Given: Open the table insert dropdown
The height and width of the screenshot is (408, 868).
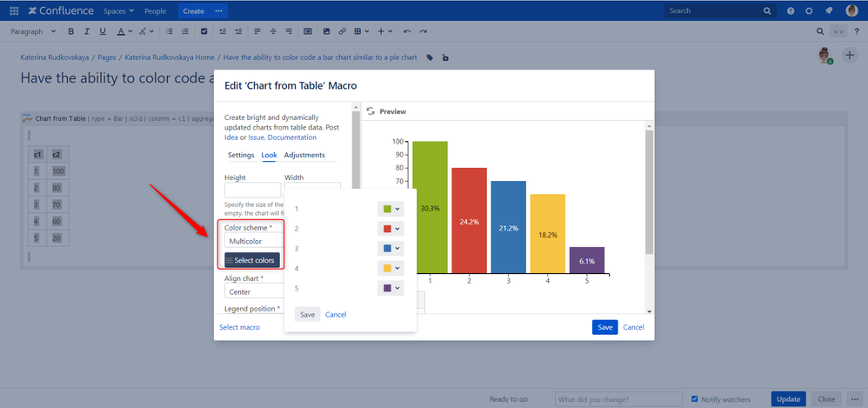Looking at the screenshot, I should 362,31.
